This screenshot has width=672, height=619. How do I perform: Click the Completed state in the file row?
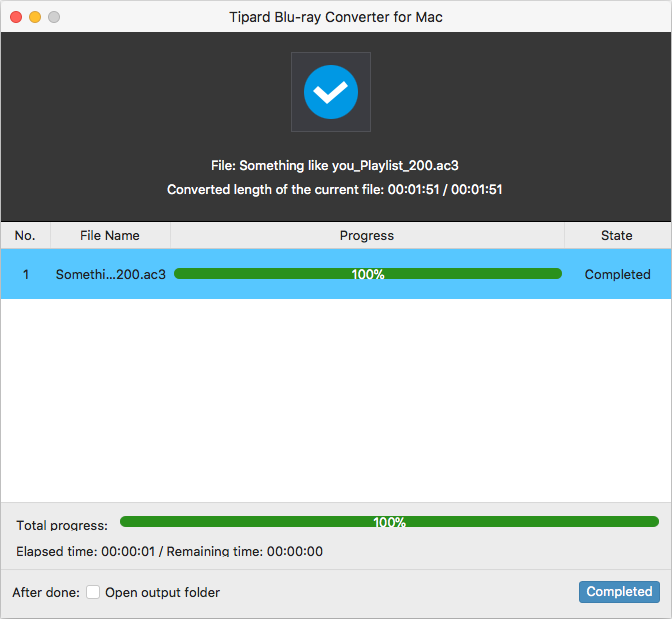[x=617, y=274]
